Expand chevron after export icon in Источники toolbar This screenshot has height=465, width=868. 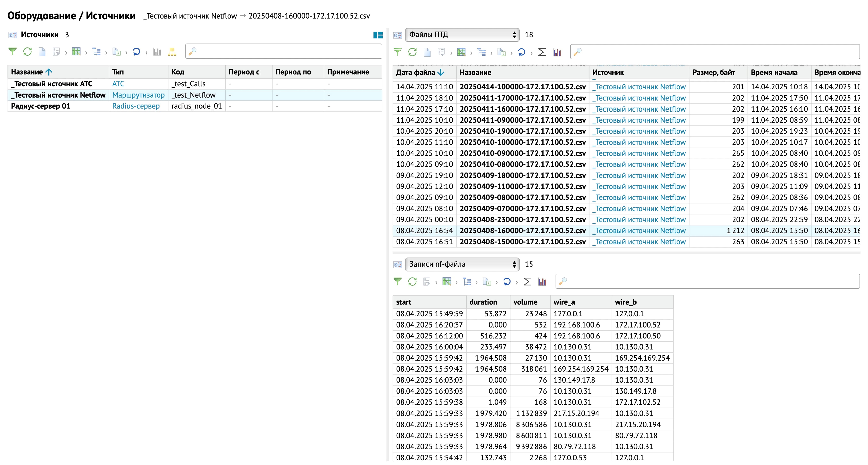[x=126, y=52]
